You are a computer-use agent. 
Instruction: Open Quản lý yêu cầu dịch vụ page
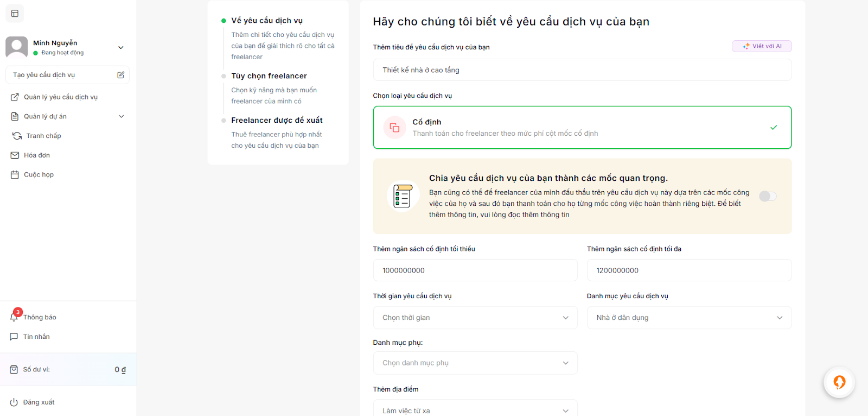click(x=60, y=97)
